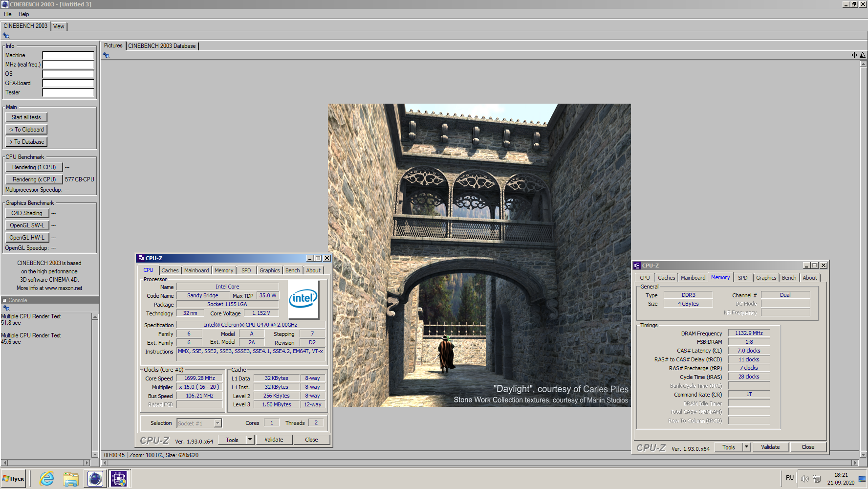Click into the Tester input field
868x489 pixels.
pyautogui.click(x=68, y=92)
